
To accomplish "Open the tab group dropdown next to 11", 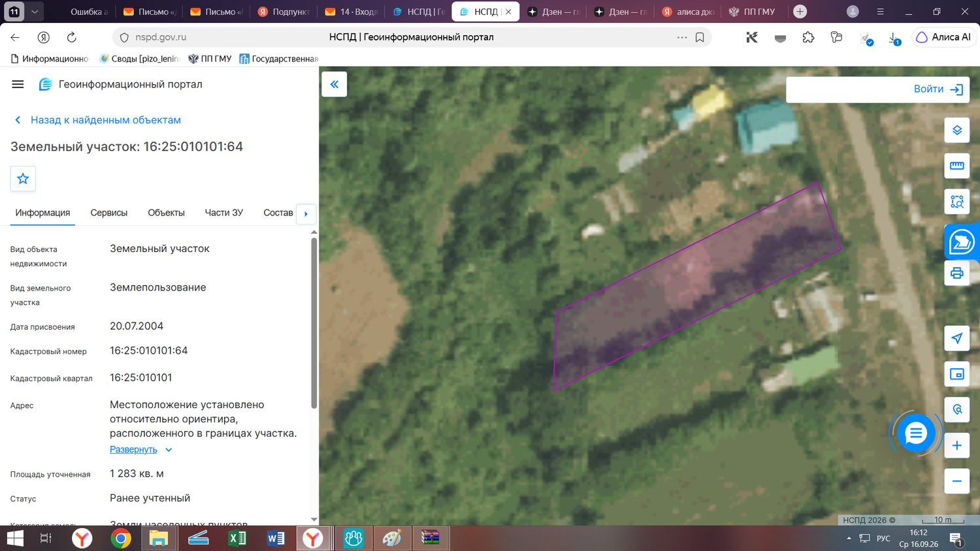I will tap(35, 12).
